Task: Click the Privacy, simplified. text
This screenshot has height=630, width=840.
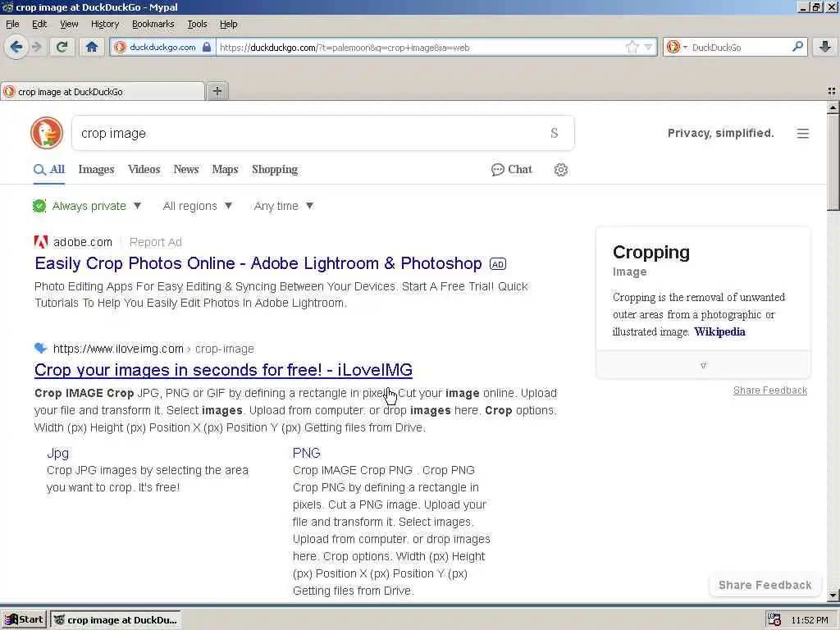Action: tap(720, 133)
